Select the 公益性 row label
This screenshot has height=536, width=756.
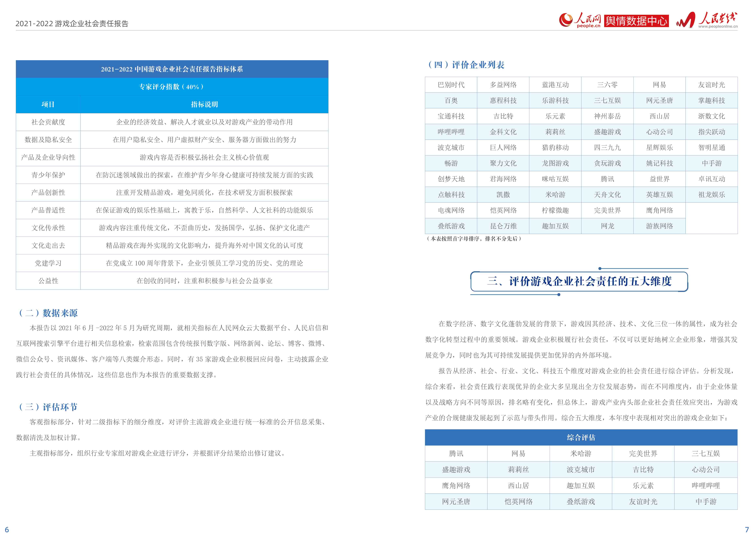(48, 281)
